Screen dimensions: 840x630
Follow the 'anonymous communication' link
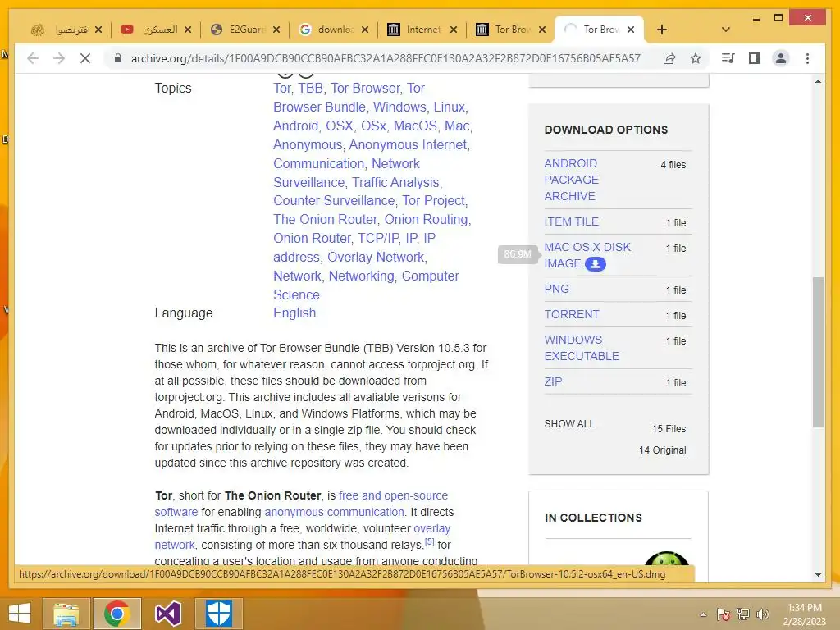[334, 512]
